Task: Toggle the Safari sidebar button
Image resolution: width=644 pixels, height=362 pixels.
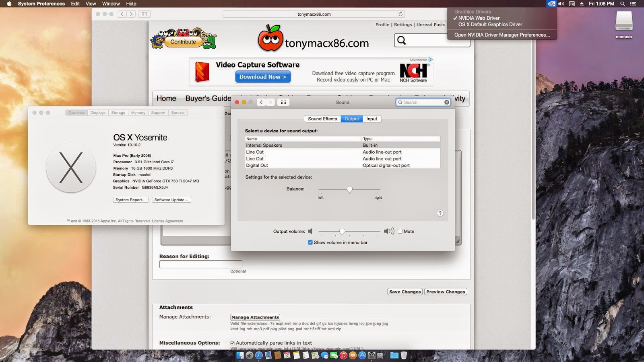Action: click(x=144, y=14)
